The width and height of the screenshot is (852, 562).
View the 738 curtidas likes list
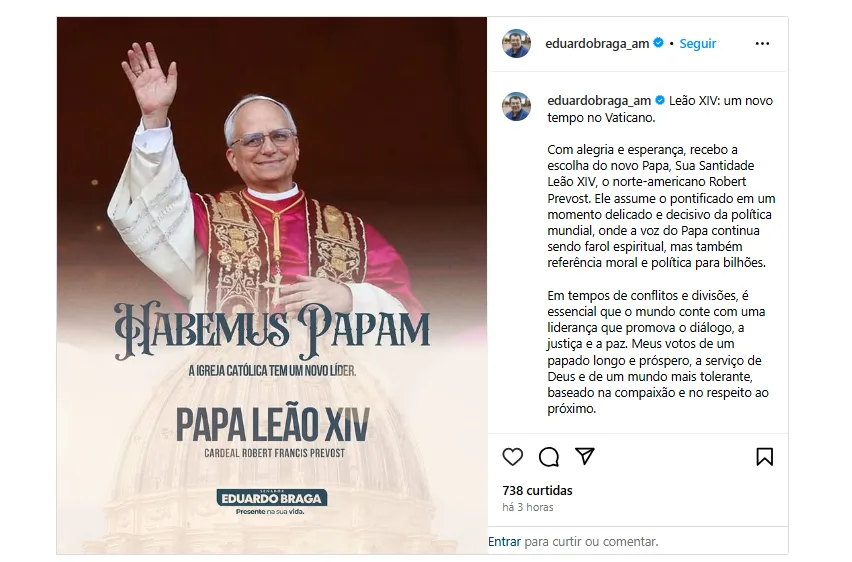pos(537,491)
